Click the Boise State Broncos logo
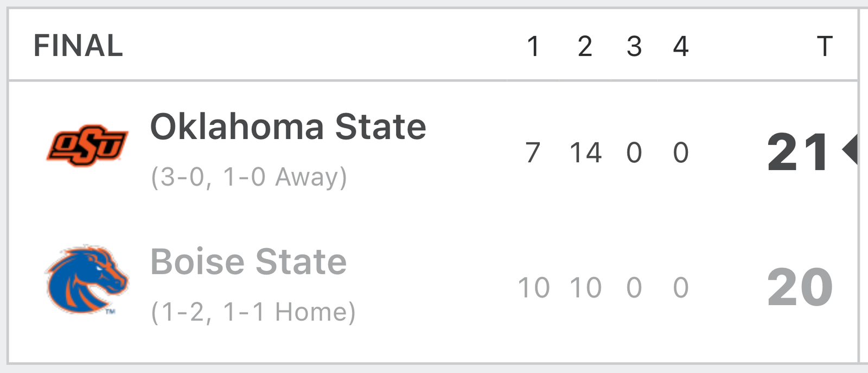 click(87, 280)
